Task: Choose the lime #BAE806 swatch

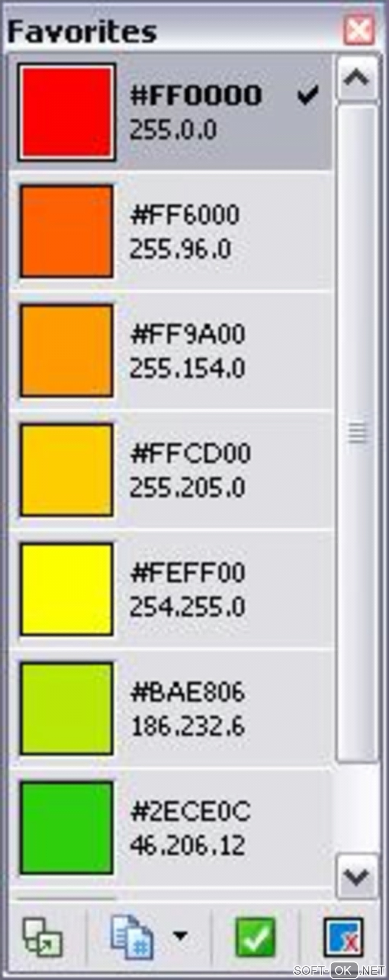Action: (x=67, y=708)
